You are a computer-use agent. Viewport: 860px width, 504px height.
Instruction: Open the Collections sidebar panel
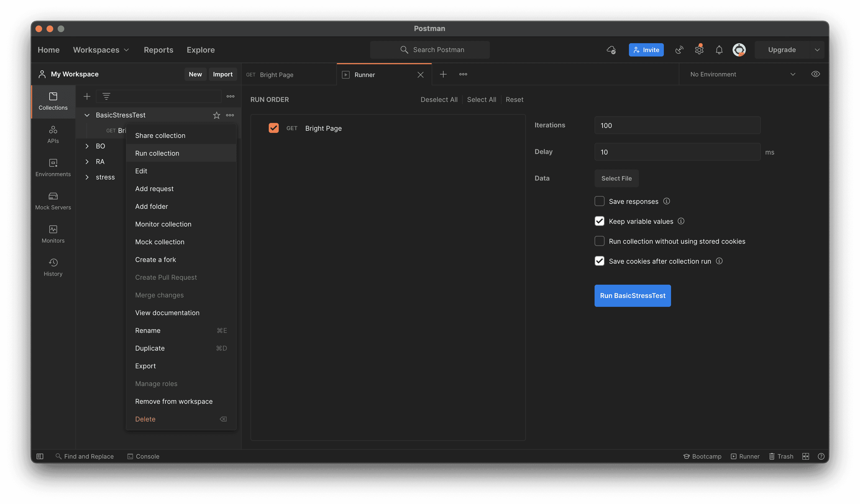(x=53, y=101)
